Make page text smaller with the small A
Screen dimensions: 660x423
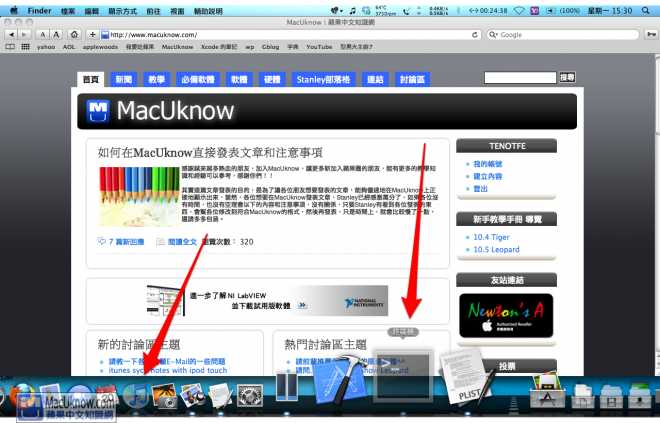(42, 35)
